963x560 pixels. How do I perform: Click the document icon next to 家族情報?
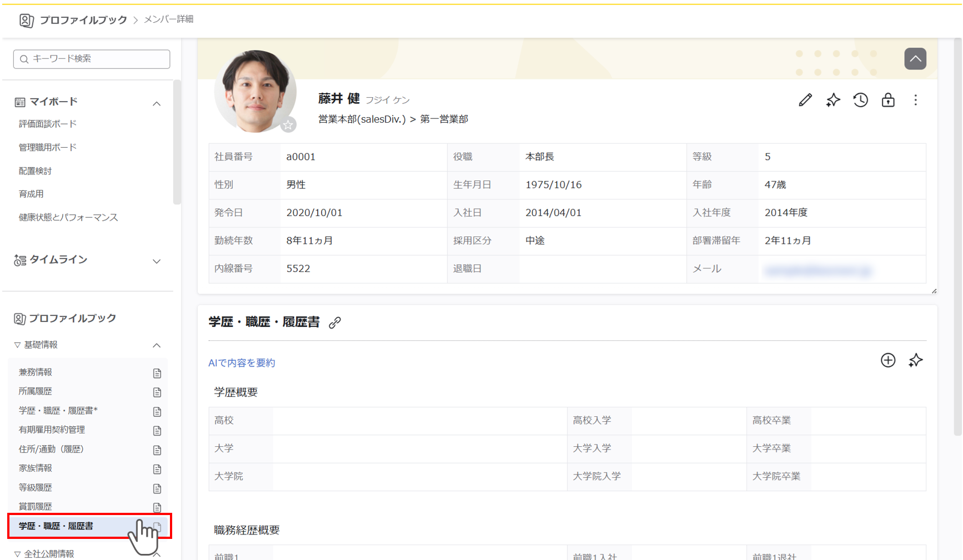(157, 469)
